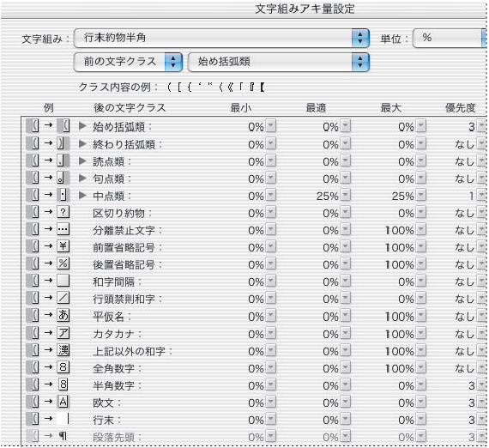Open 最大 value dropdown for 中点類 showing 25%
The image size is (489, 448).
(x=421, y=196)
